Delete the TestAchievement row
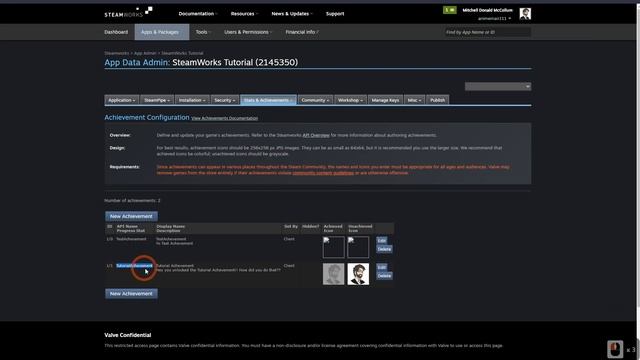640x360 pixels. pyautogui.click(x=384, y=249)
